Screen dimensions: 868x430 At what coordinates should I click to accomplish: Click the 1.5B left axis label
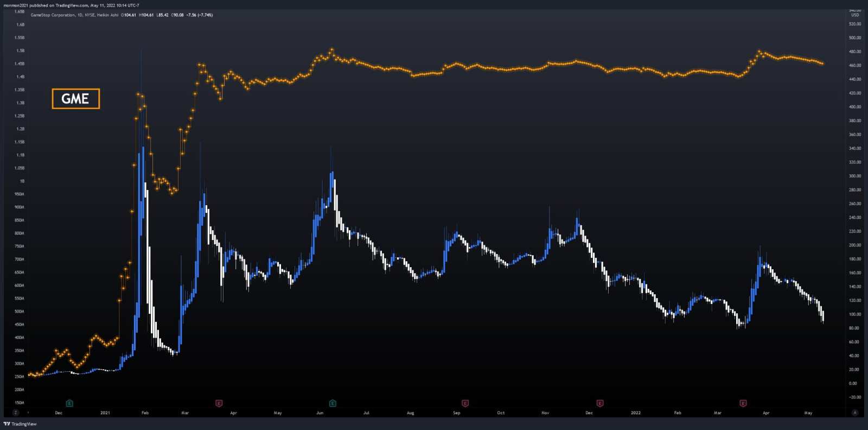click(20, 50)
